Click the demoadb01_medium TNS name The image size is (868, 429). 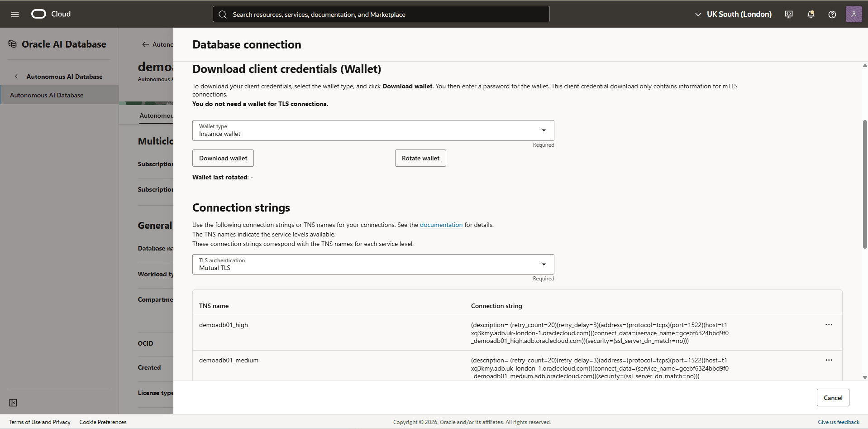tap(229, 360)
